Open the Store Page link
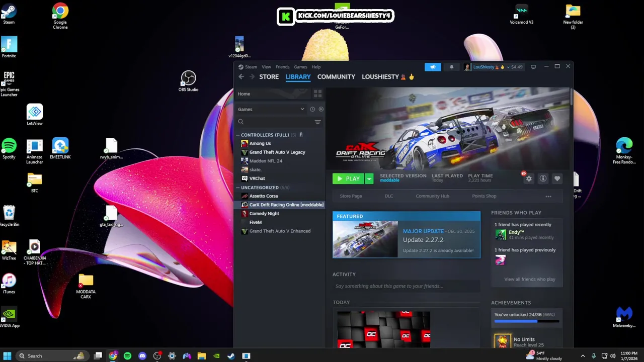Viewport: 644px width, 362px height. [x=351, y=196]
